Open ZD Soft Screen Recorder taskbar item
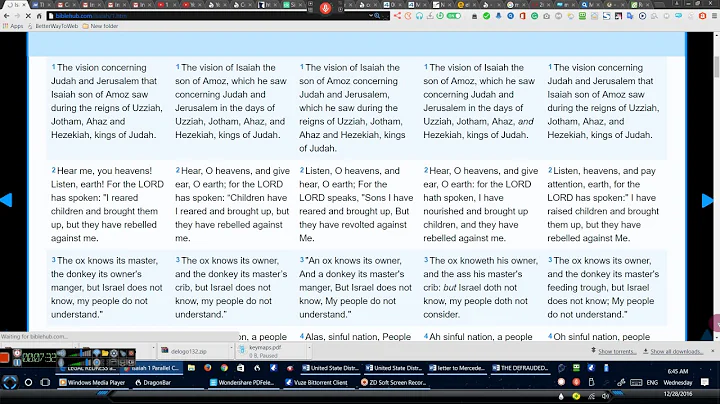 [x=394, y=382]
